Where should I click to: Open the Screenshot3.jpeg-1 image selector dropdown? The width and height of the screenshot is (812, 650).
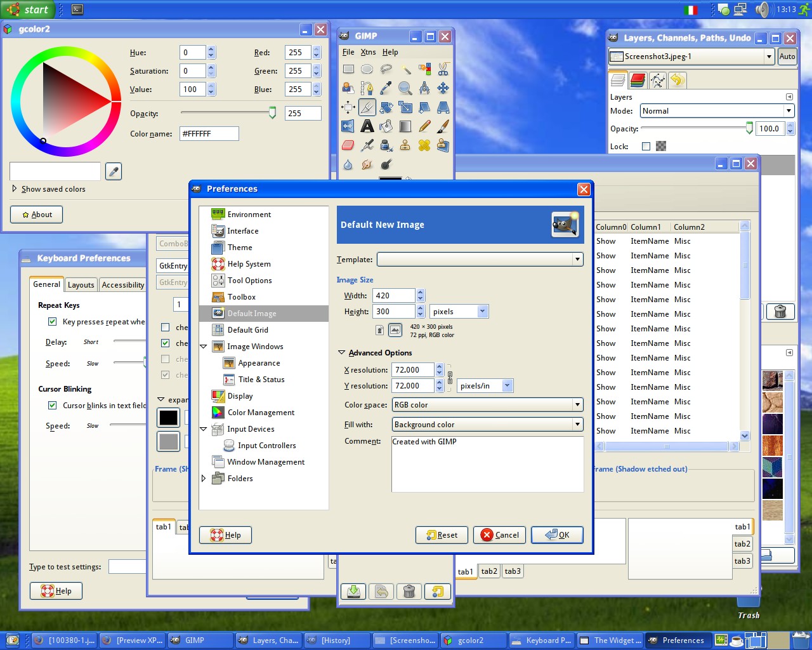(691, 56)
